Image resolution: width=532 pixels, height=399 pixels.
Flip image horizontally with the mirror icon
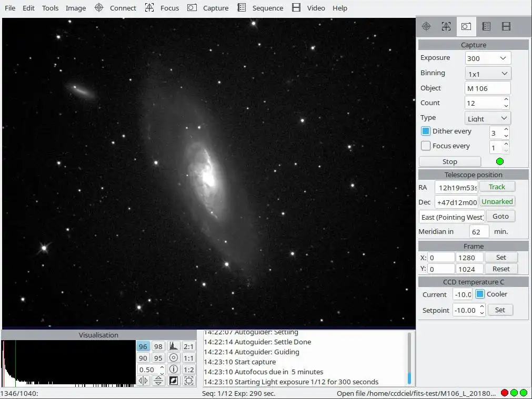(x=143, y=381)
